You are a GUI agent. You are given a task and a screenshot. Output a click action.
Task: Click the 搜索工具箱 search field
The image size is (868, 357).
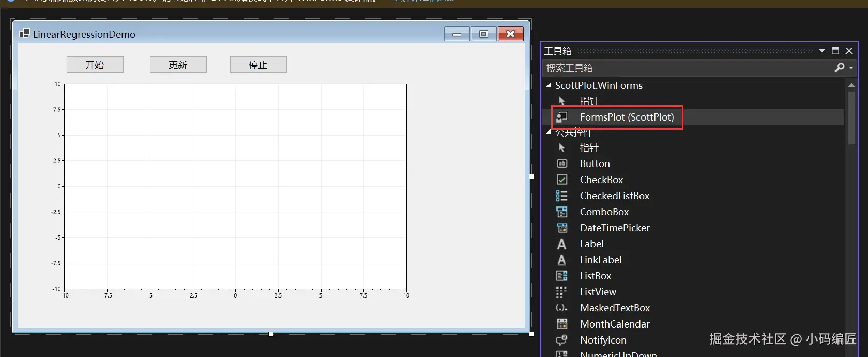pos(688,68)
